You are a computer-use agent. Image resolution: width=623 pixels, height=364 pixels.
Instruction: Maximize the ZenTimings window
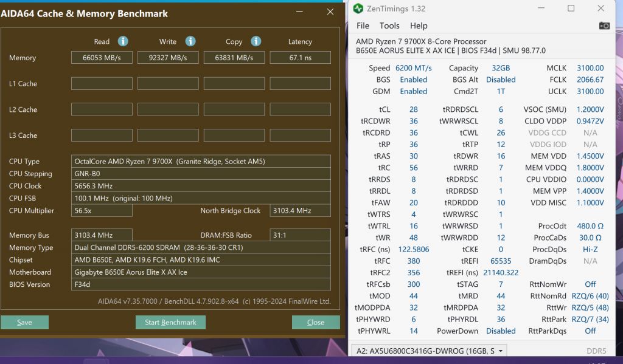click(x=571, y=9)
